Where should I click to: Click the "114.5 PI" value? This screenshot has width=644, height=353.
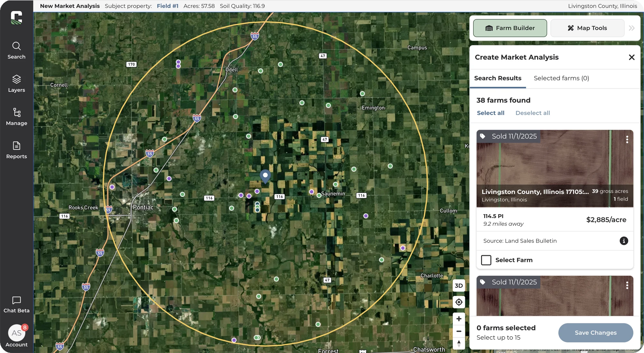point(493,216)
